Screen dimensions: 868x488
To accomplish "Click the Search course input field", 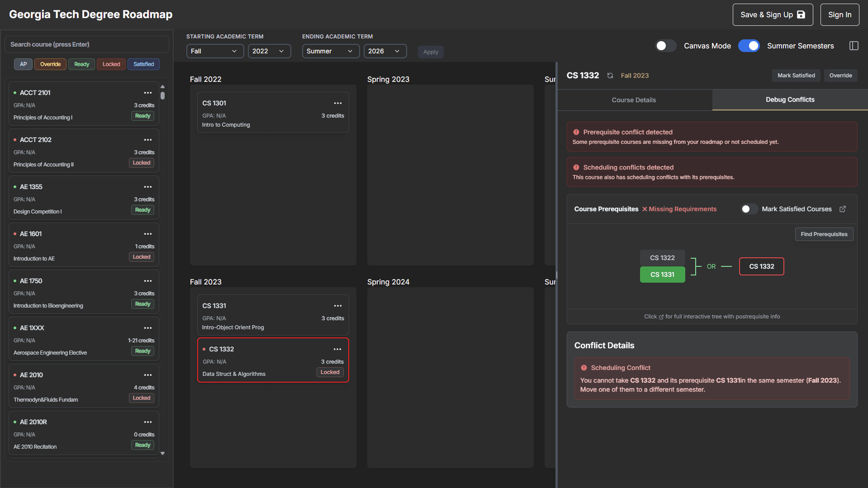I will pyautogui.click(x=87, y=44).
